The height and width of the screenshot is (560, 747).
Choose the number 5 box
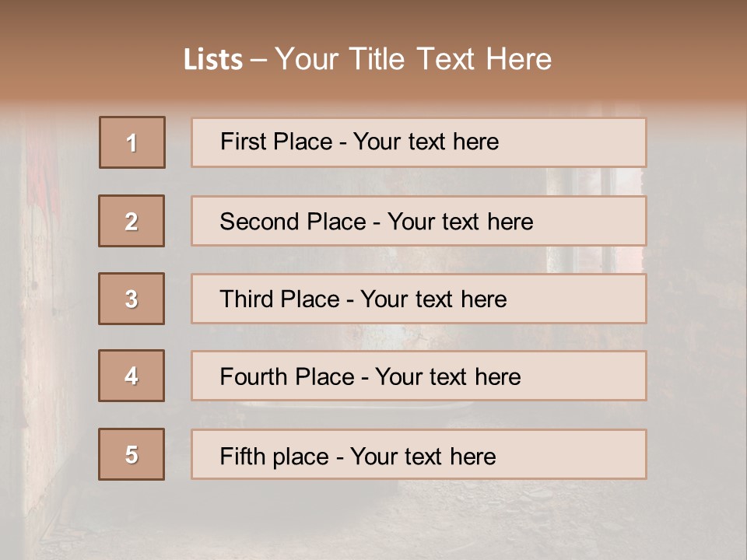tap(132, 454)
